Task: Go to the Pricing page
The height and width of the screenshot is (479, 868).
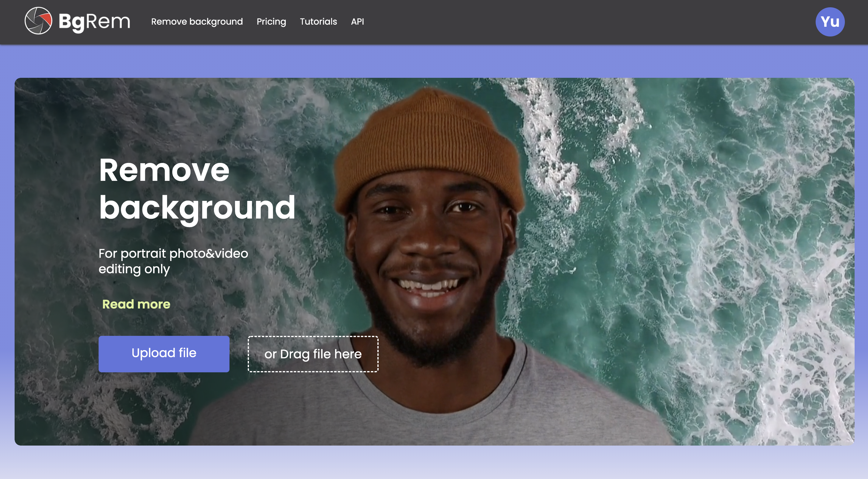Action: 271,22
